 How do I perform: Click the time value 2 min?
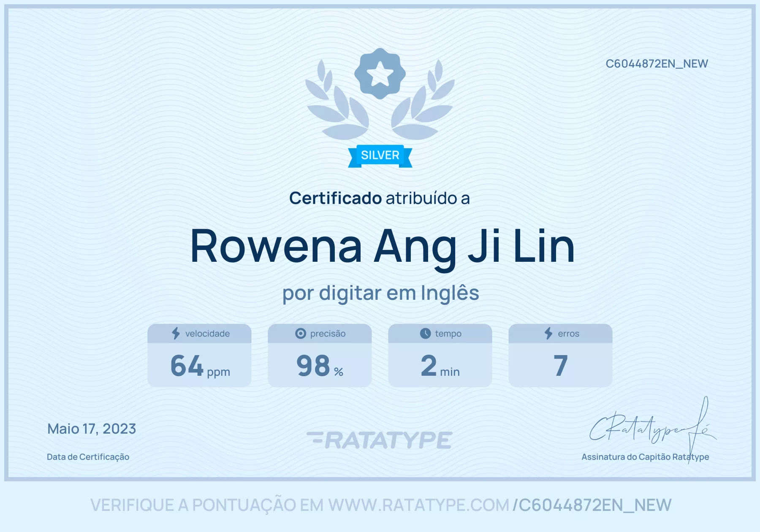pos(440,366)
